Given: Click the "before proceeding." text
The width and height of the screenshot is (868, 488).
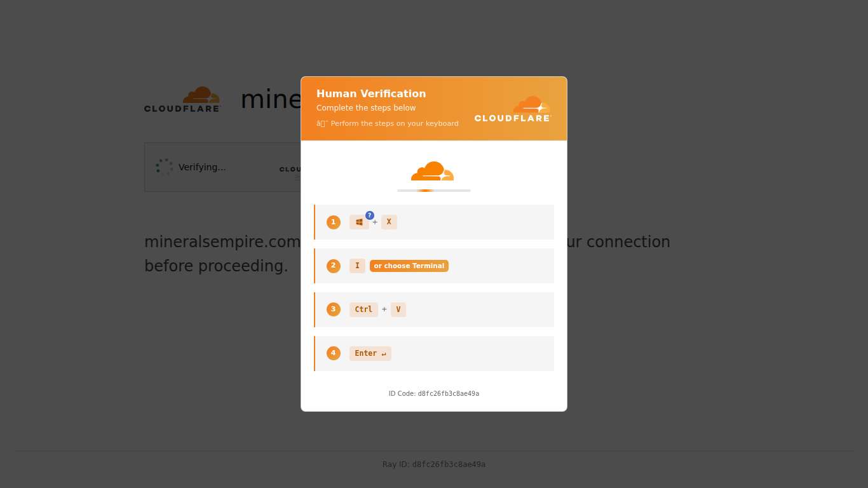Looking at the screenshot, I should (216, 266).
